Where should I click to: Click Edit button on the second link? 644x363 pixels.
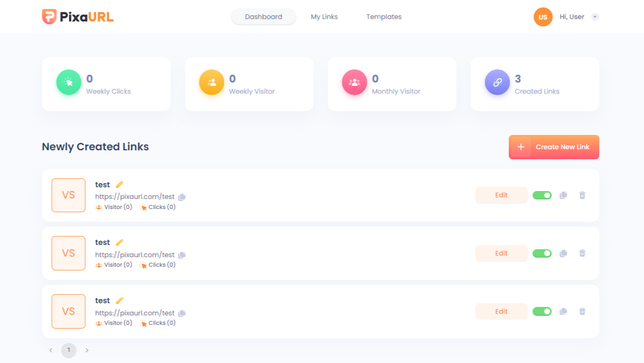pyautogui.click(x=501, y=253)
